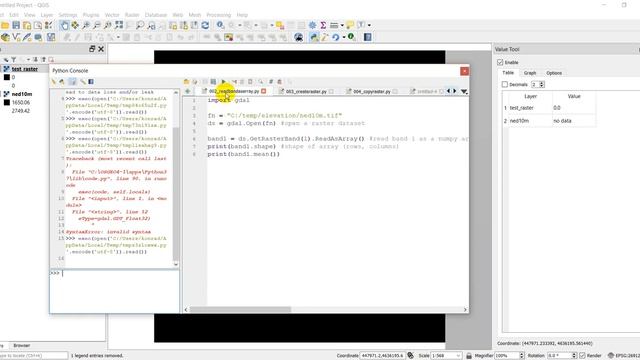This screenshot has width=640, height=360.
Task: Select the Identify Features tool
Action: click(x=220, y=25)
